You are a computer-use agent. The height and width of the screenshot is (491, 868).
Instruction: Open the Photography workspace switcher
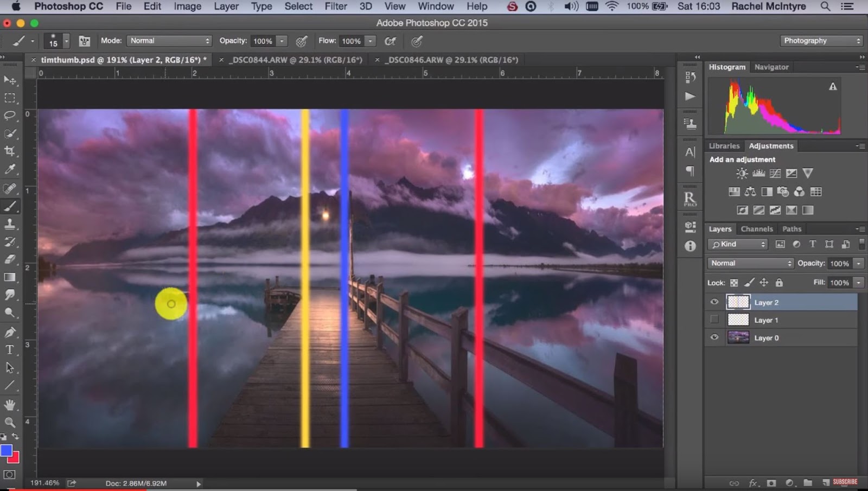click(x=821, y=40)
